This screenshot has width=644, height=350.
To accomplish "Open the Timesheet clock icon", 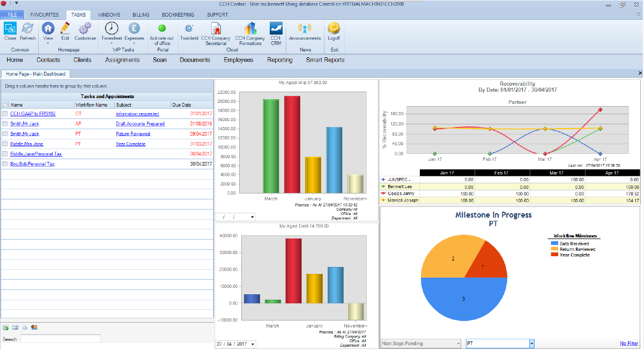I will [112, 28].
